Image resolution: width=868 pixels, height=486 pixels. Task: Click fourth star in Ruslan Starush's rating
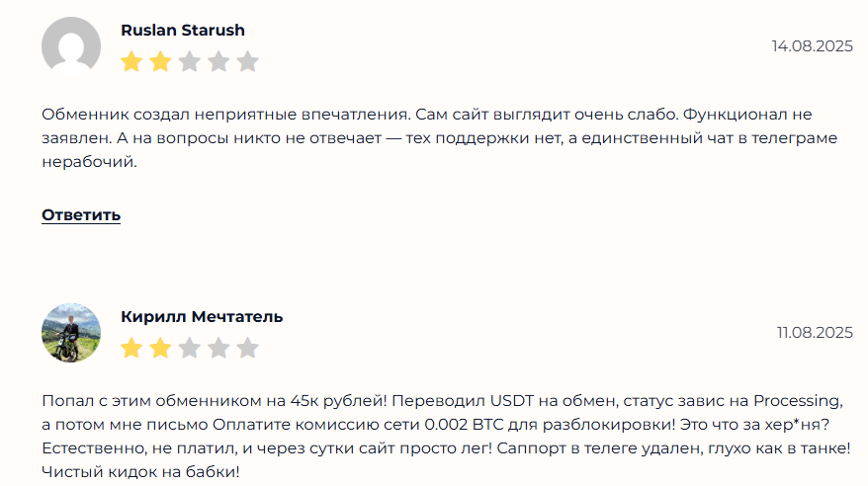(218, 63)
